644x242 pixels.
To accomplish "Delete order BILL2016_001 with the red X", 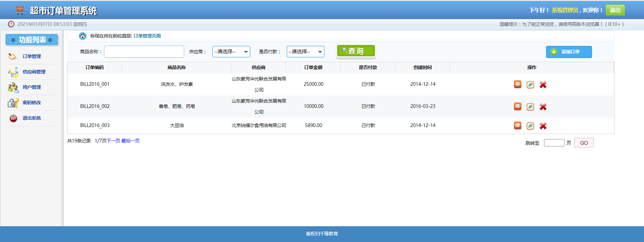I will [x=543, y=85].
